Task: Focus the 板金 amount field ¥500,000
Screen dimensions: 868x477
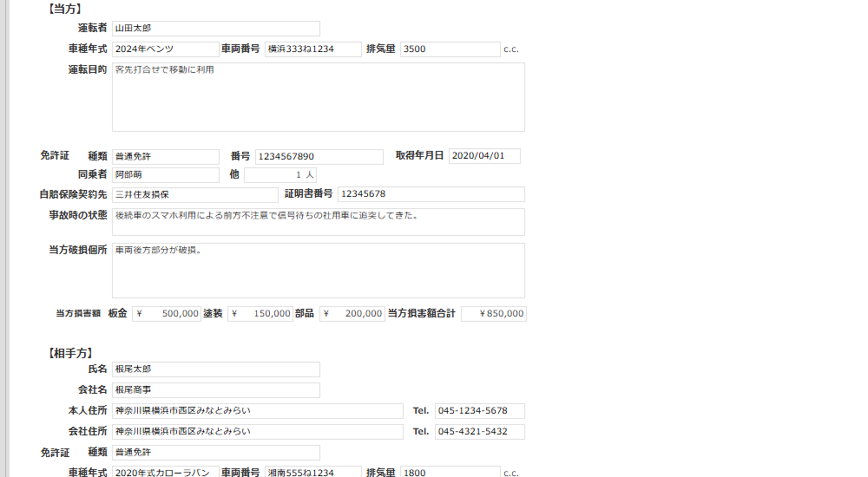Action: click(167, 314)
